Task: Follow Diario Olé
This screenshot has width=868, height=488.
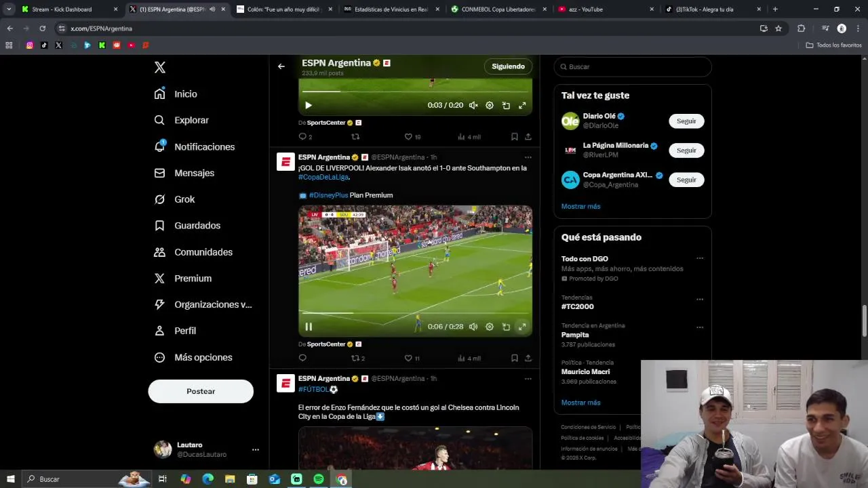Action: [686, 121]
